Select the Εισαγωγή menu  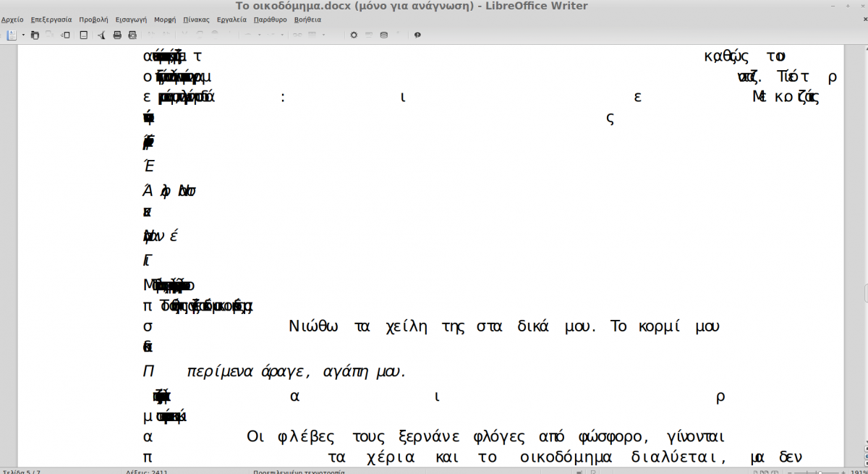130,20
